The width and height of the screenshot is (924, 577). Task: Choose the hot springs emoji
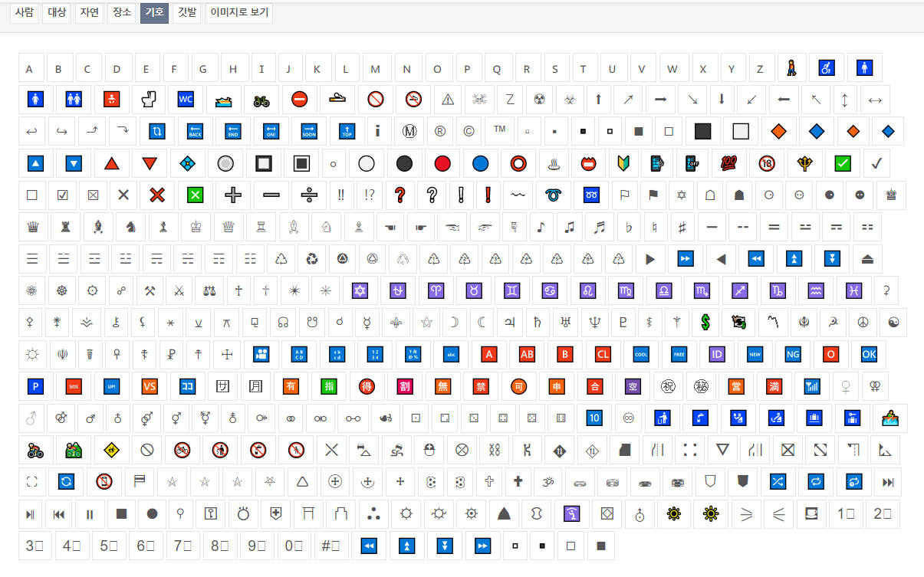[555, 163]
